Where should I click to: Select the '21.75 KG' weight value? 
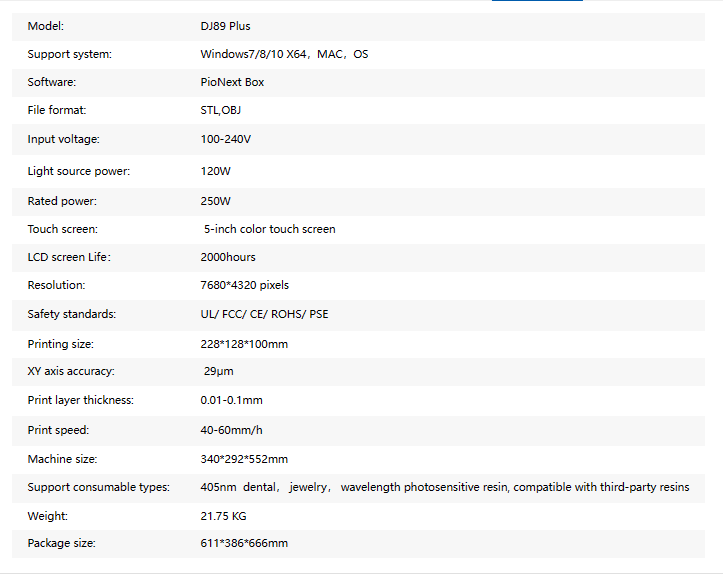pyautogui.click(x=223, y=516)
